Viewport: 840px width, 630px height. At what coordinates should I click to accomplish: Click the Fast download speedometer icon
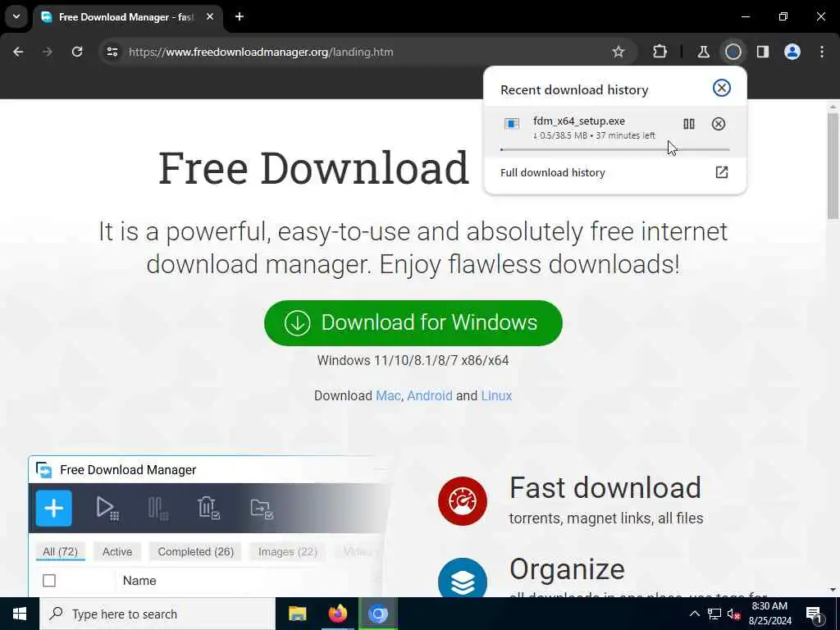tap(463, 501)
